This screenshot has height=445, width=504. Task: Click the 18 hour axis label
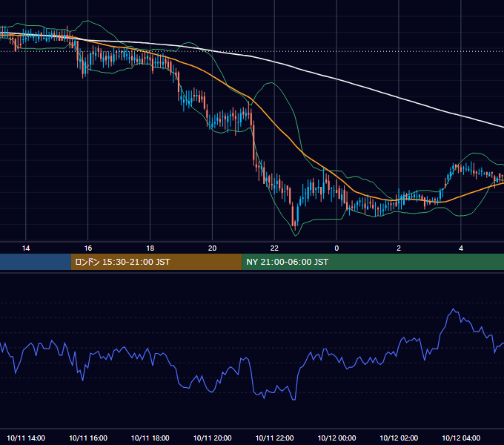[x=150, y=248]
